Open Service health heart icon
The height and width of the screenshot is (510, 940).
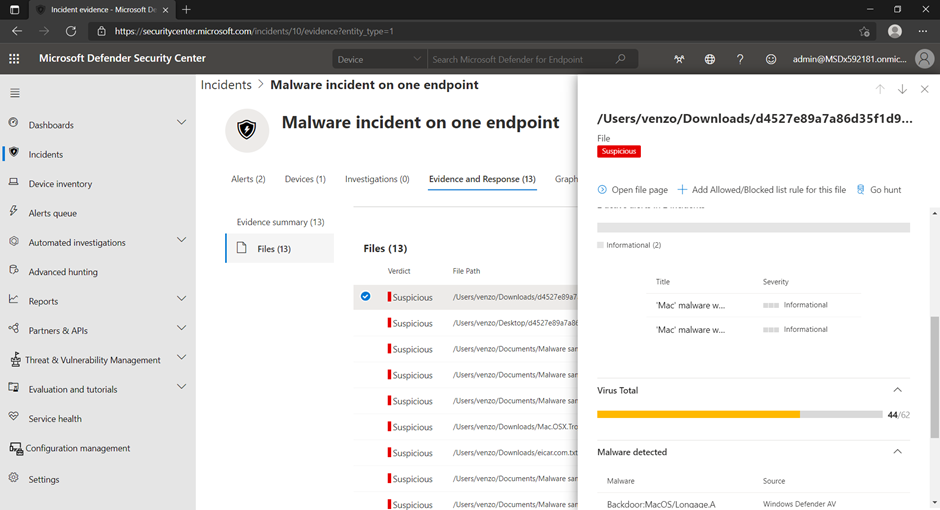(14, 417)
